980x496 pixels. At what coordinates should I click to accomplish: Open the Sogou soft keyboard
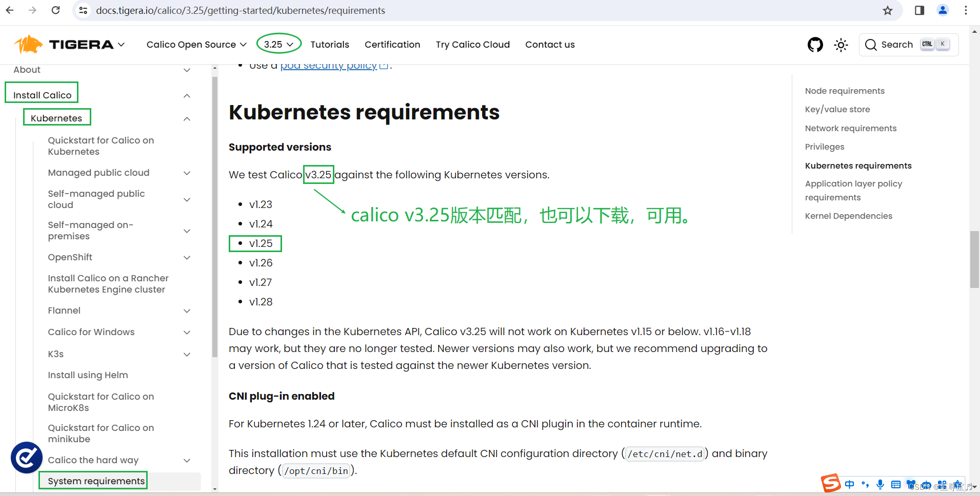pyautogui.click(x=896, y=484)
